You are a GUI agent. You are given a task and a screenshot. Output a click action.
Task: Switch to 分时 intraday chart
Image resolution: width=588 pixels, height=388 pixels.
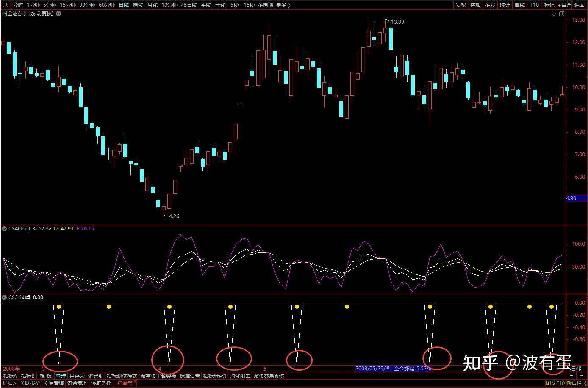pyautogui.click(x=18, y=5)
